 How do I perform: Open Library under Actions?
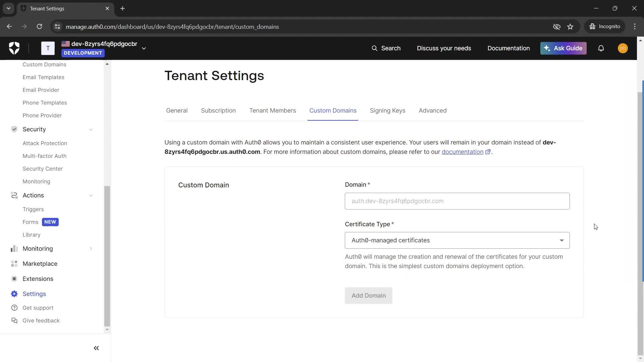click(x=31, y=235)
